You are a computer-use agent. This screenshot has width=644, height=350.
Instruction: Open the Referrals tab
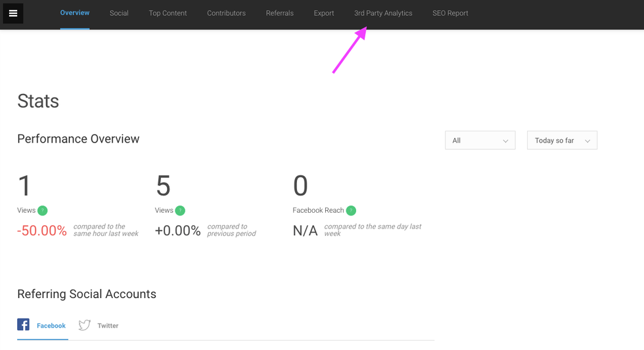(x=279, y=13)
